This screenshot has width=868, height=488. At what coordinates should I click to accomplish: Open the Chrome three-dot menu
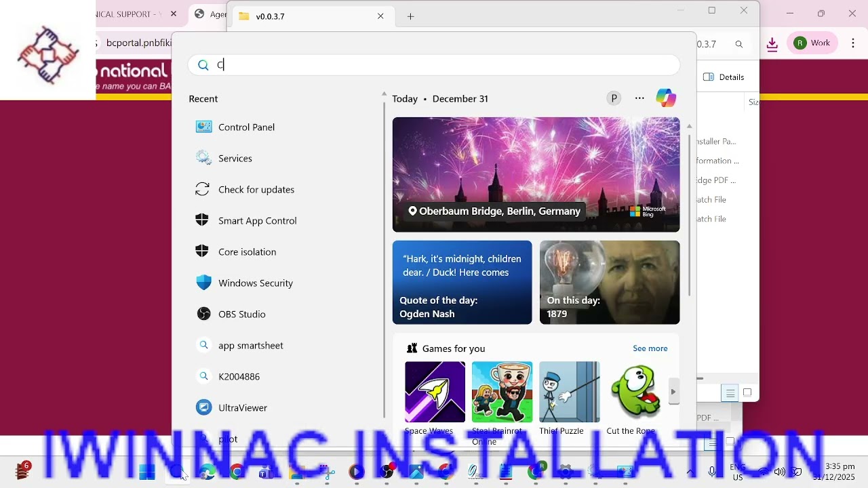(x=853, y=43)
